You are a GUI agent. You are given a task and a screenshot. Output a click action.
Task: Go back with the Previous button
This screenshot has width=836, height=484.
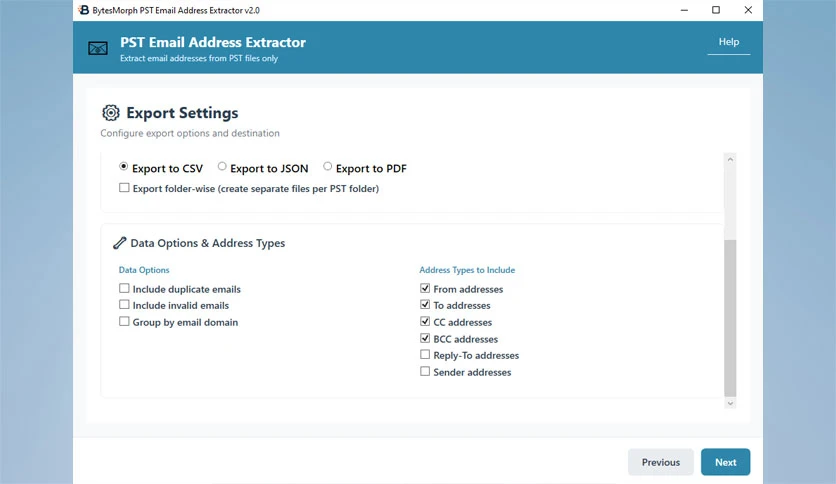pyautogui.click(x=661, y=462)
